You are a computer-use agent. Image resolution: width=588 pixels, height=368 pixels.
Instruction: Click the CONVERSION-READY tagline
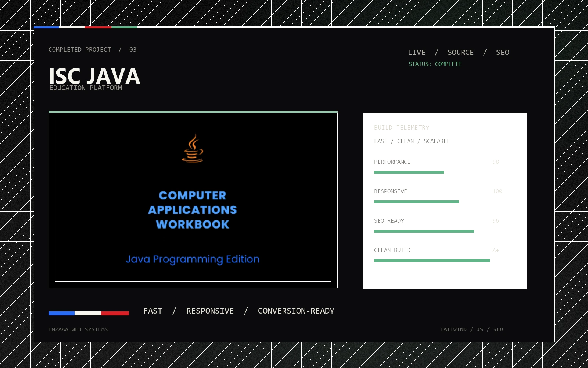[x=296, y=311]
